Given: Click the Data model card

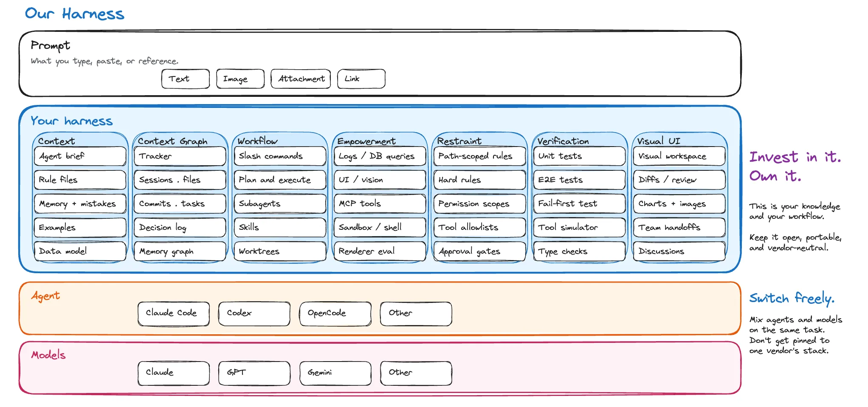Looking at the screenshot, I should point(80,252).
